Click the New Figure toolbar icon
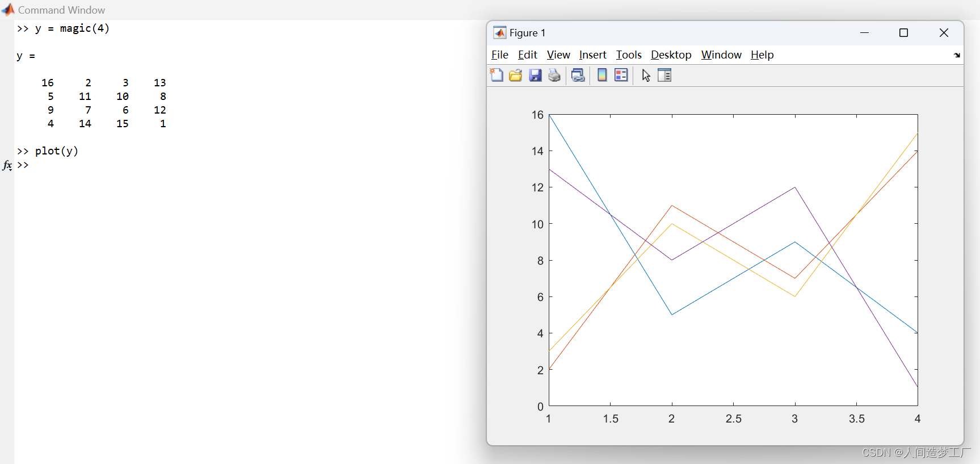Viewport: 980px width, 464px height. click(x=497, y=75)
